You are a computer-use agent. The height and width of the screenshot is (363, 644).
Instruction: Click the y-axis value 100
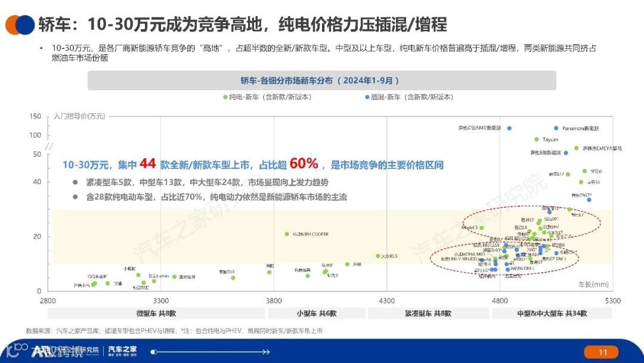(x=35, y=136)
